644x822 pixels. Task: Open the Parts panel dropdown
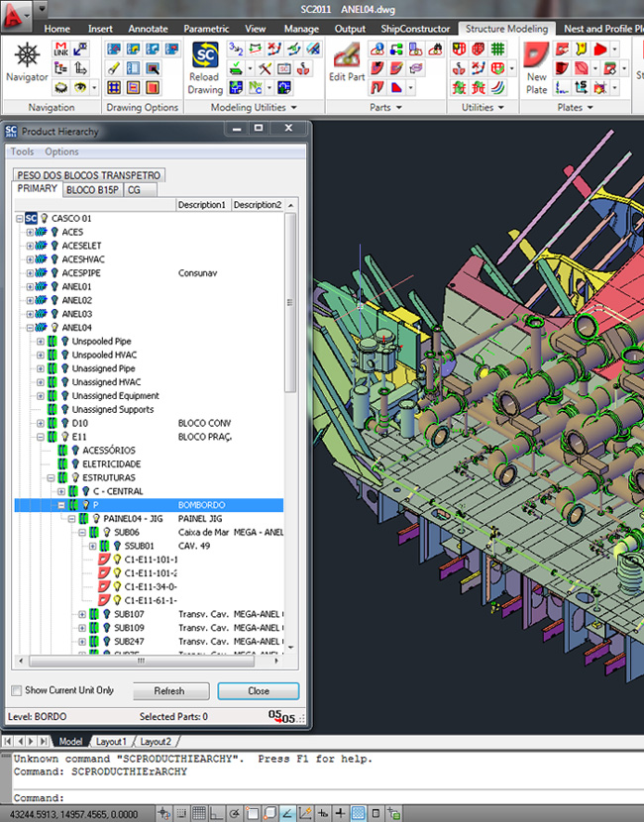(x=399, y=108)
